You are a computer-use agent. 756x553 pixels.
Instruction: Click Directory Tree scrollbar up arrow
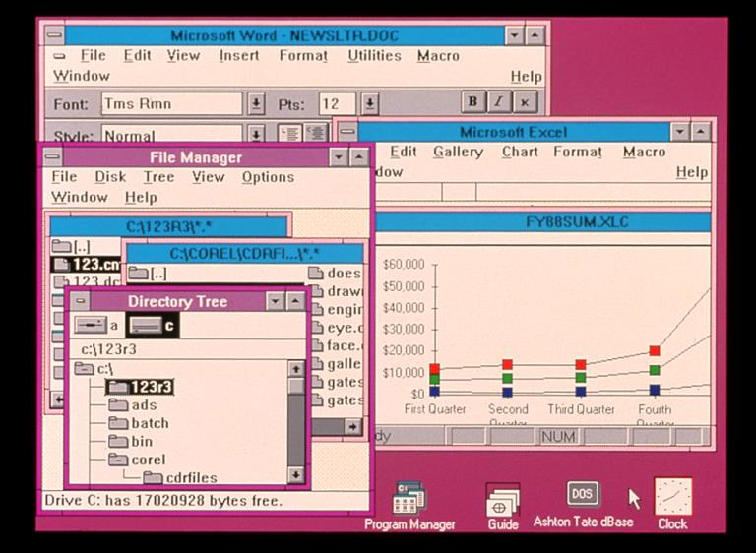pos(296,369)
